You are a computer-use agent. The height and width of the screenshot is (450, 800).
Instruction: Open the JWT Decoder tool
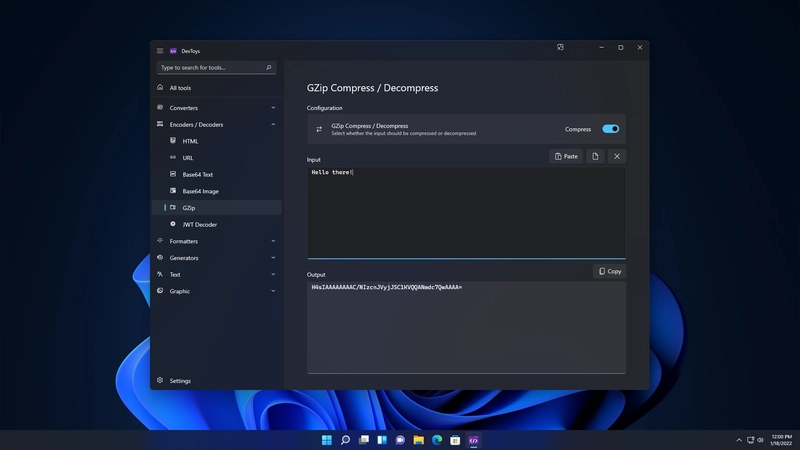click(217, 224)
